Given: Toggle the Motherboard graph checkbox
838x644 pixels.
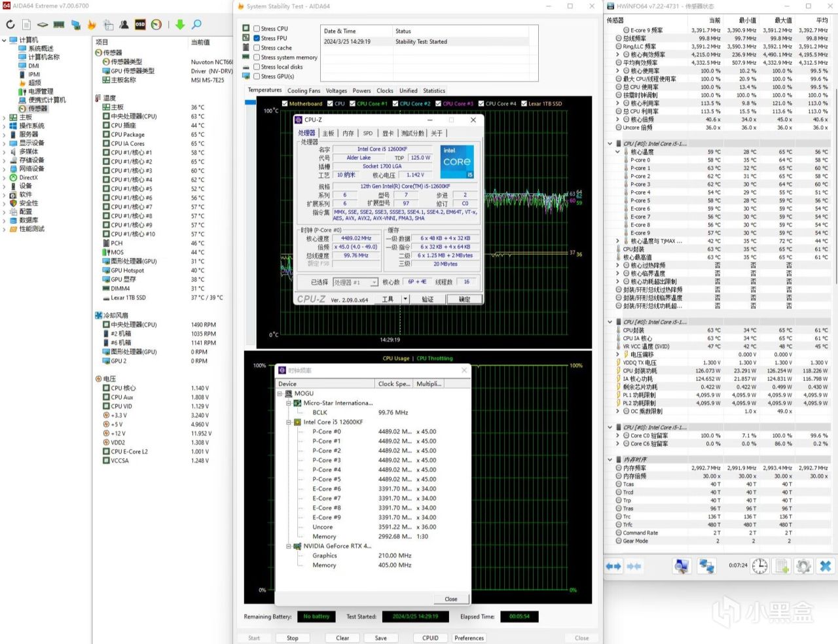Looking at the screenshot, I should 285,103.
